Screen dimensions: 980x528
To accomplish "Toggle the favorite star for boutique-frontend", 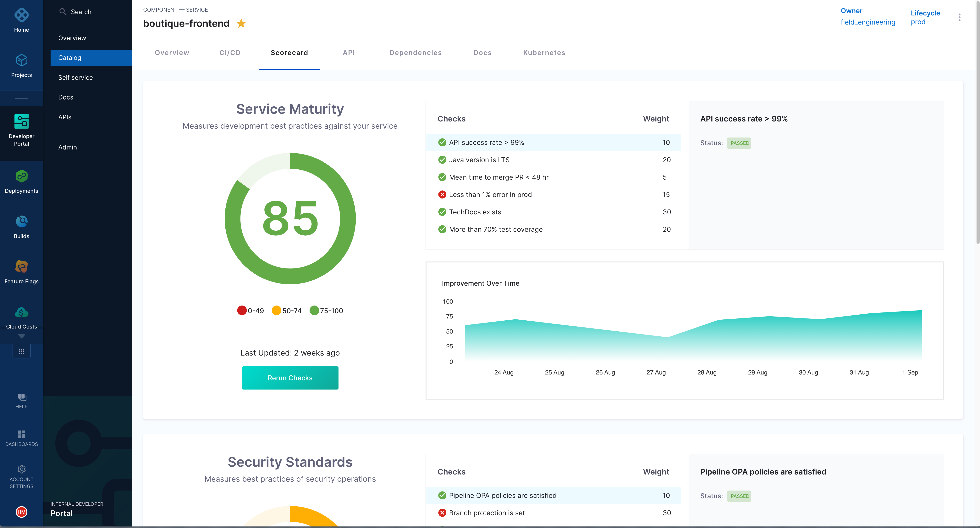I will pos(241,24).
